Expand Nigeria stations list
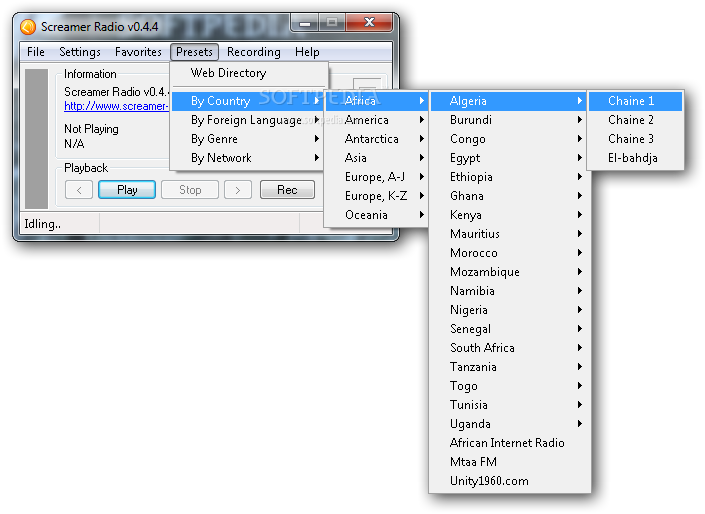Screen dimensions: 705x514 point(509,310)
